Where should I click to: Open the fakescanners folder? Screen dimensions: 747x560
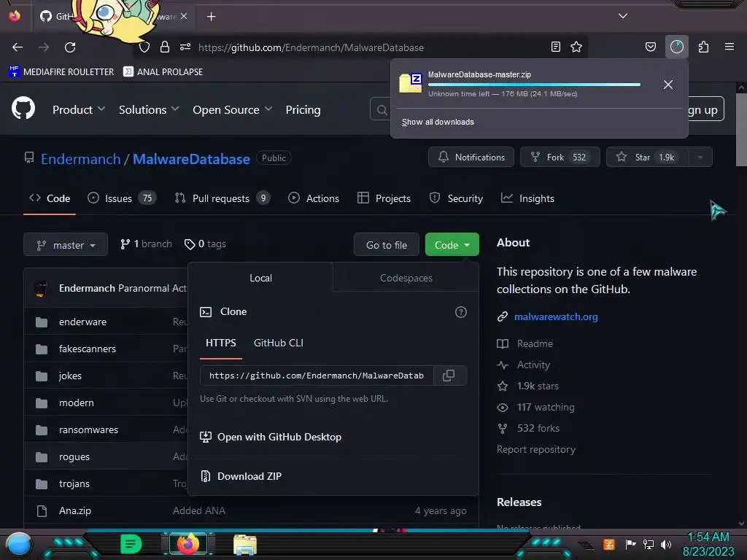click(88, 349)
